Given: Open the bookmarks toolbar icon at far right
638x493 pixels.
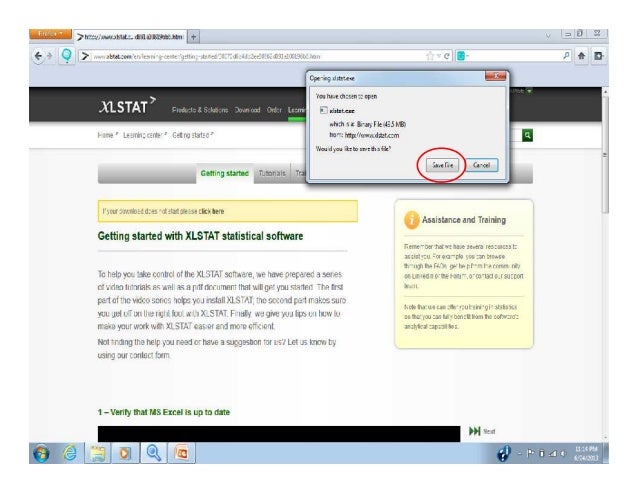Looking at the screenshot, I should pos(599,56).
